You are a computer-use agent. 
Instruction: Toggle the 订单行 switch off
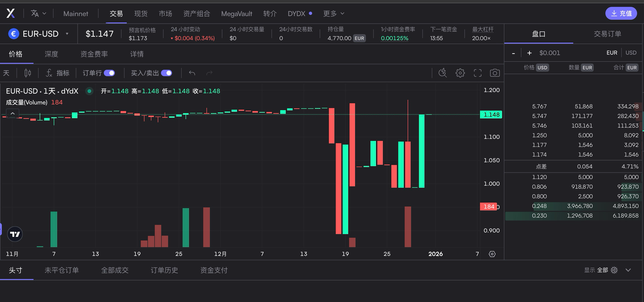(x=109, y=73)
